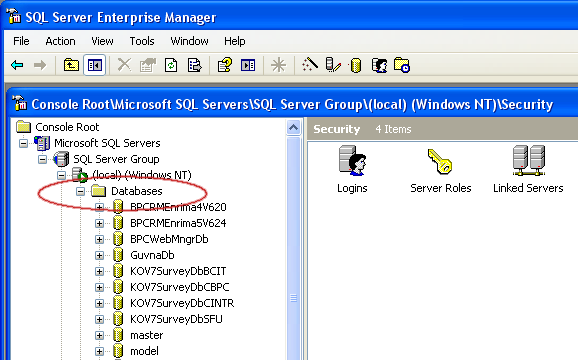Select GuvnaDb database name
This screenshot has width=578, height=360.
tap(152, 255)
